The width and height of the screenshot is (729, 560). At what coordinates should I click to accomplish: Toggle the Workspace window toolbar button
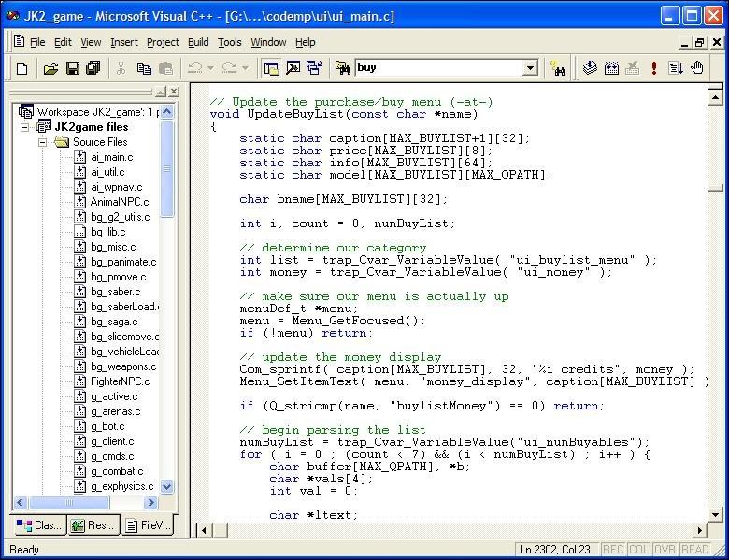click(x=271, y=68)
